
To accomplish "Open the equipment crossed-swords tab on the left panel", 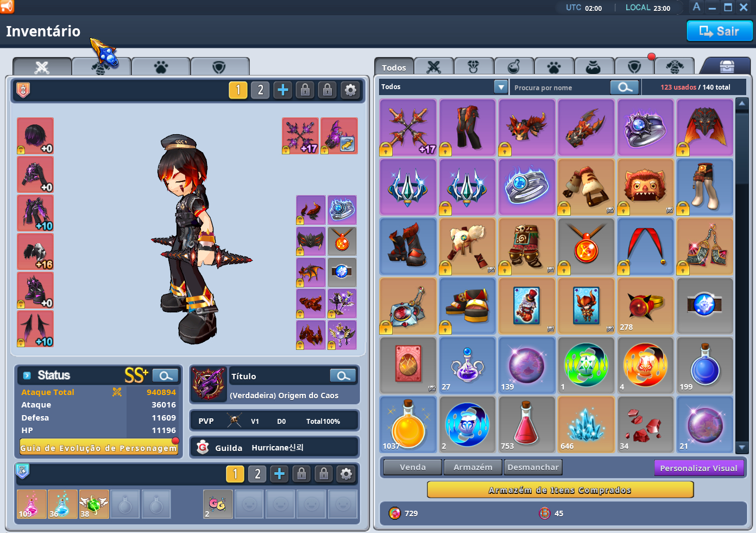I will coord(42,67).
